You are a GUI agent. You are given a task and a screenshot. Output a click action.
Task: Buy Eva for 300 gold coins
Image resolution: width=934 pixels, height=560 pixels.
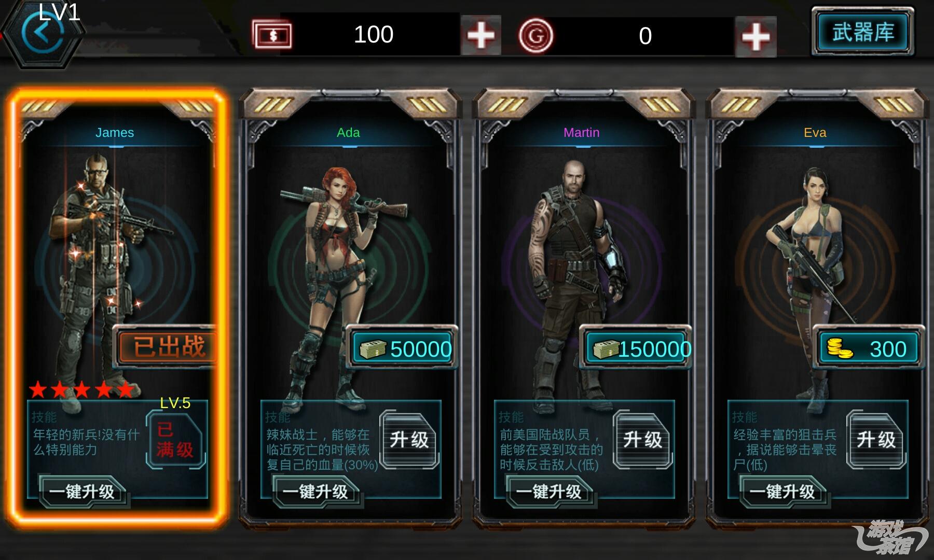(869, 348)
